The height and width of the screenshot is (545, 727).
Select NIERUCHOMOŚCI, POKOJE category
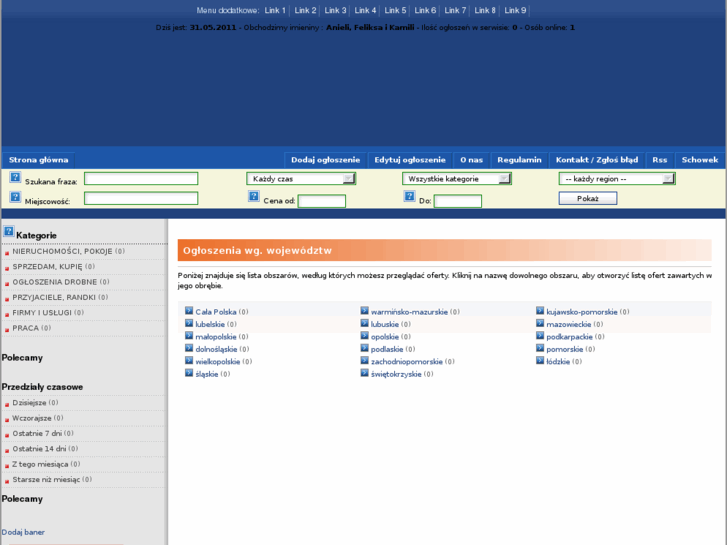(62, 251)
